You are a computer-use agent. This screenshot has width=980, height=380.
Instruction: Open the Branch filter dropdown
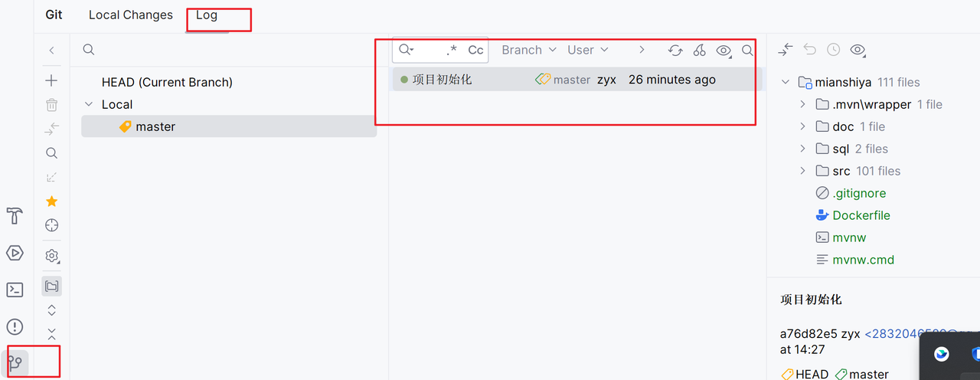click(528, 50)
